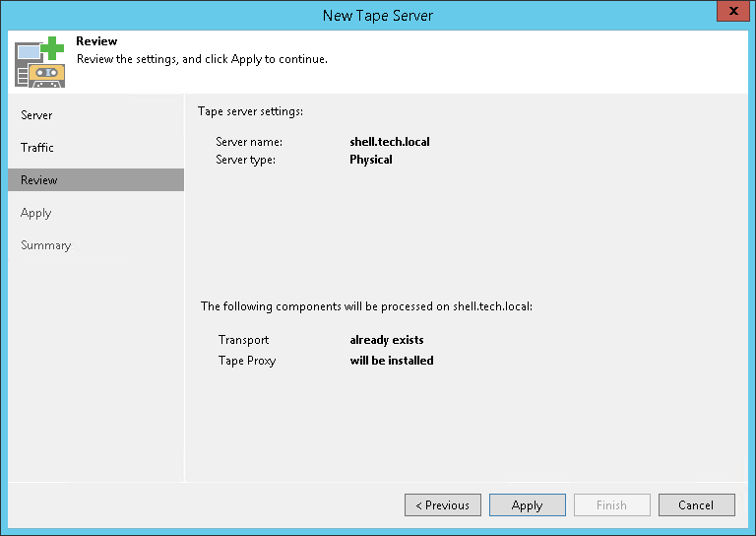This screenshot has width=756, height=536.
Task: Click the Transport component label
Action: point(243,340)
